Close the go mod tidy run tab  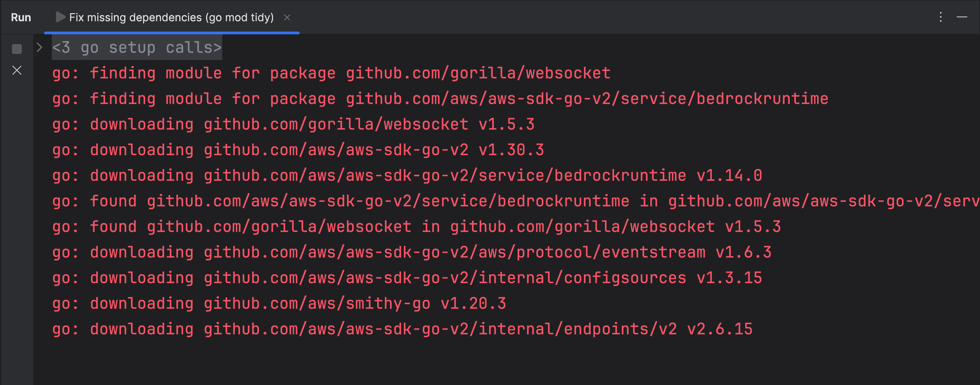click(x=287, y=17)
